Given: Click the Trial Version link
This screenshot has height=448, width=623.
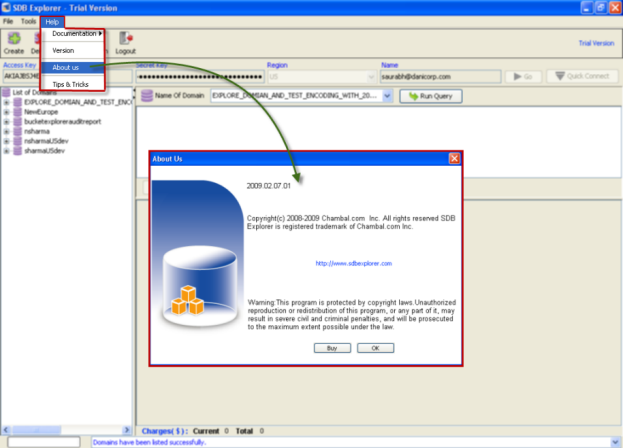Looking at the screenshot, I should tap(596, 43).
